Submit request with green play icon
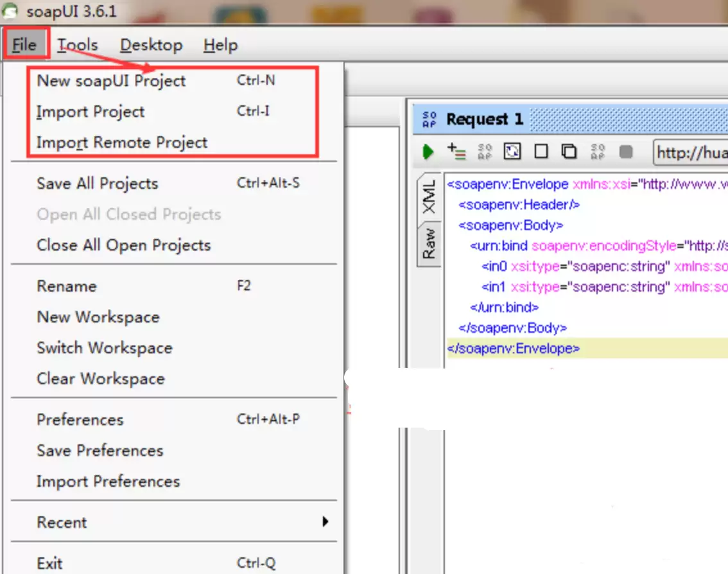This screenshot has height=574, width=728. pyautogui.click(x=428, y=152)
